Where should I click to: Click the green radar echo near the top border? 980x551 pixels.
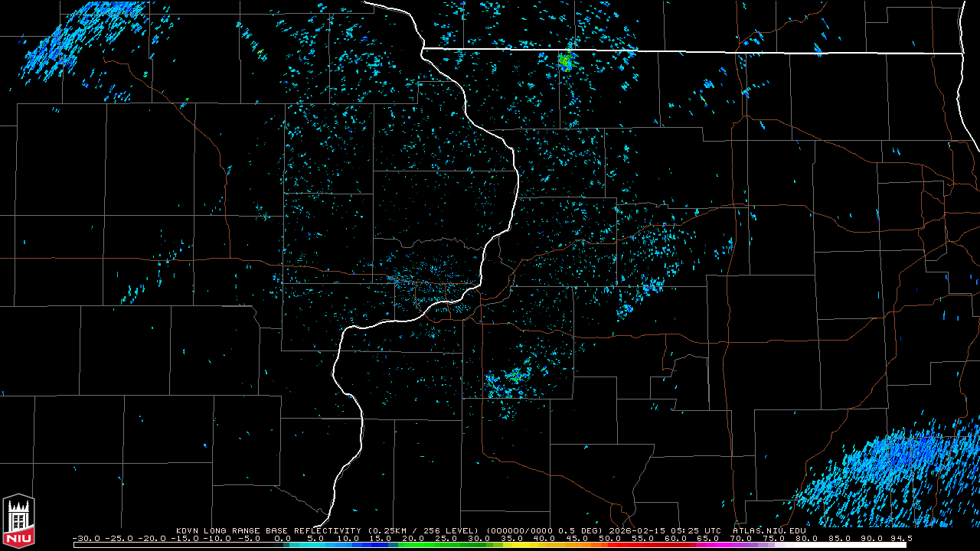tap(565, 60)
